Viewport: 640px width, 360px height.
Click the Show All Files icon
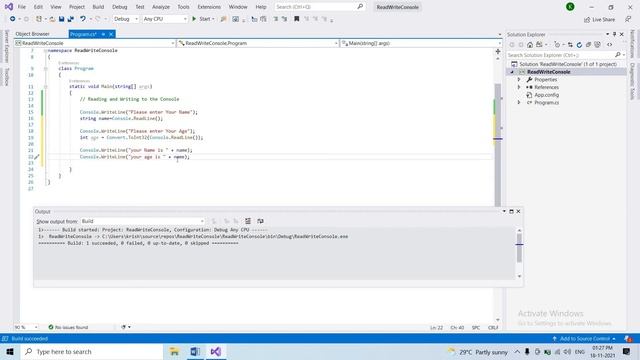click(x=597, y=44)
